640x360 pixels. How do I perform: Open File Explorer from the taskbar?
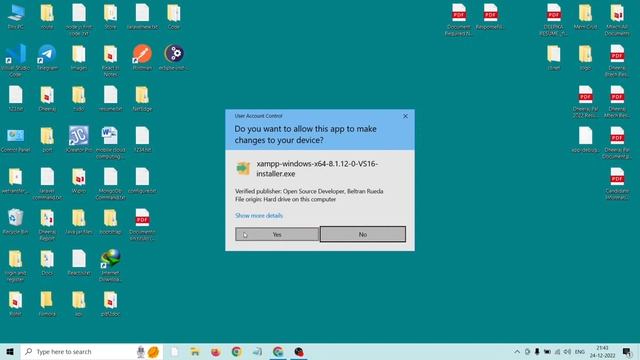tap(195, 351)
